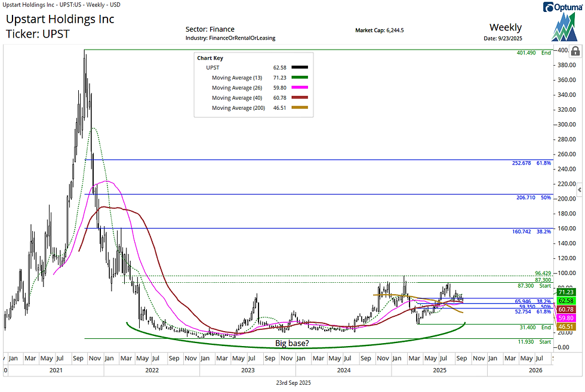Click the 2026 year label on time axis

click(535, 370)
